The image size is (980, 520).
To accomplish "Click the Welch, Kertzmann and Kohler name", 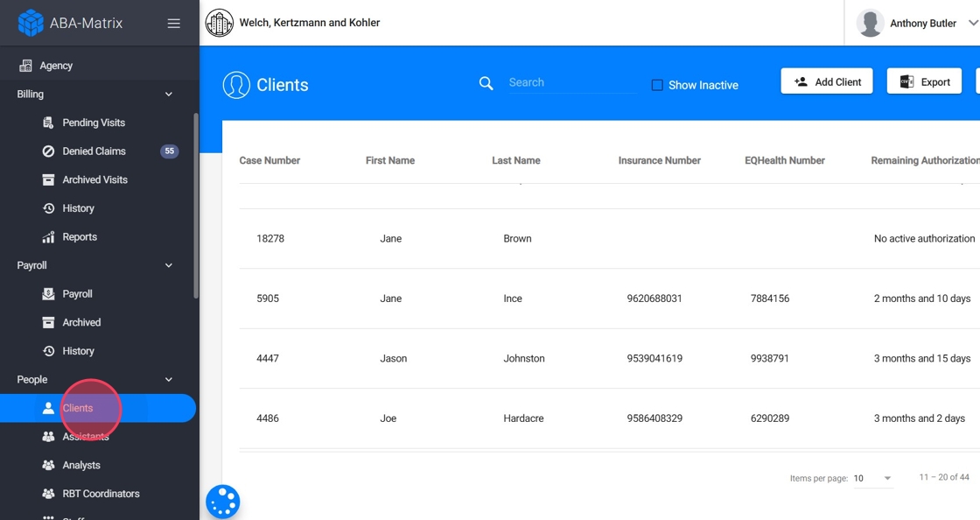I will pos(310,23).
